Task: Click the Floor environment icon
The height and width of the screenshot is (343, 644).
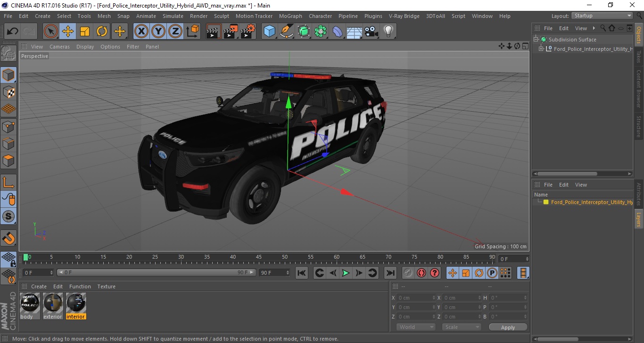Action: 355,32
